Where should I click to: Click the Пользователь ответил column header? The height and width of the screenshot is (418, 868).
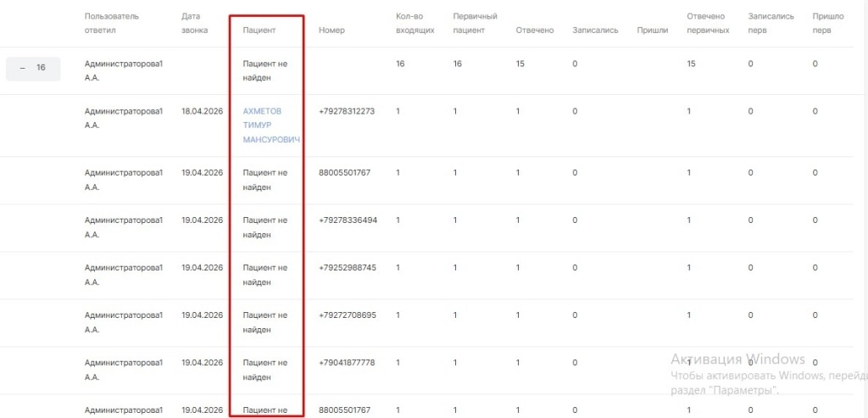click(x=112, y=23)
